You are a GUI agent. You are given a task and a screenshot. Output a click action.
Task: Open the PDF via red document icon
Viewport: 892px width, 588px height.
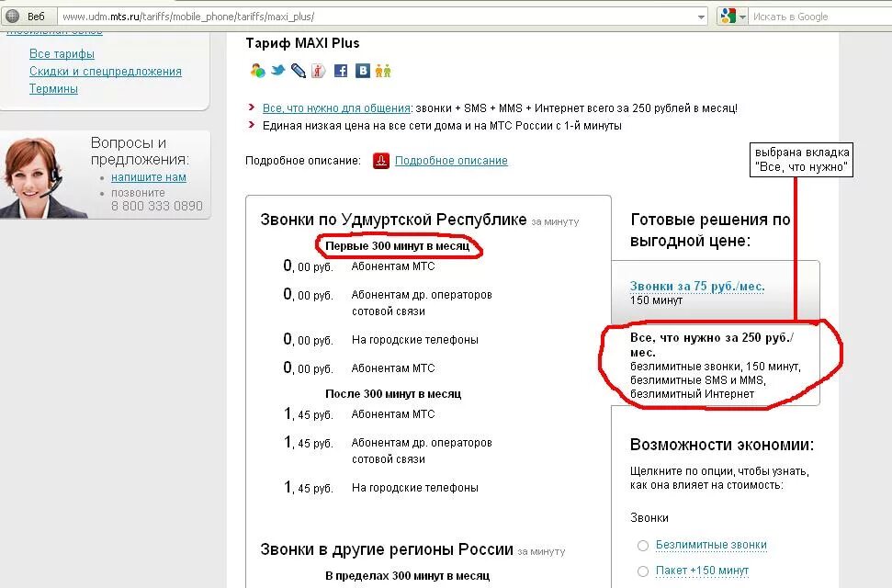379,160
